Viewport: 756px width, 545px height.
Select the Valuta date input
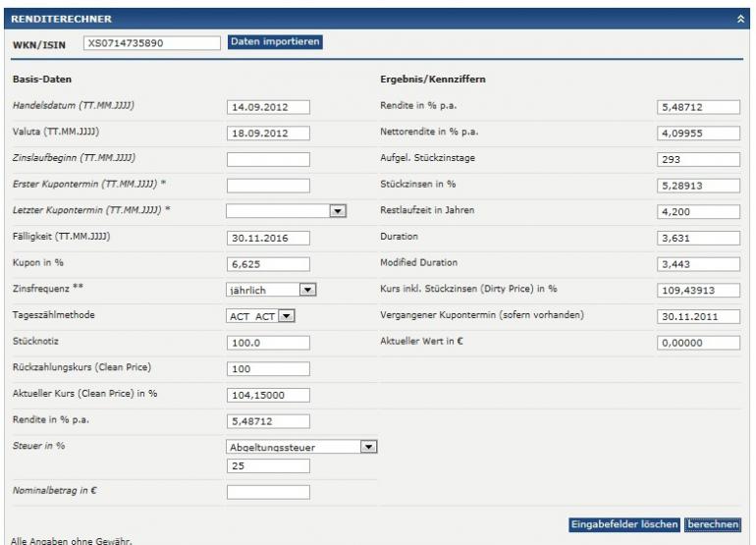click(267, 133)
